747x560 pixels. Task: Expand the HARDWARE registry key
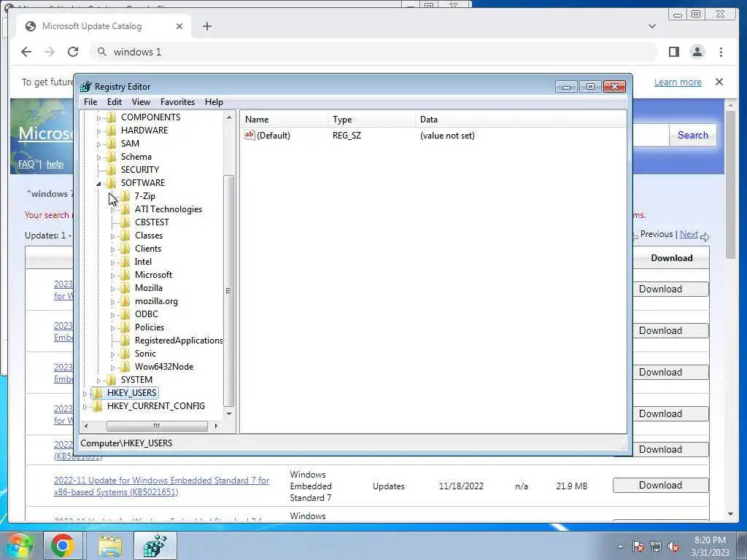[x=98, y=131]
